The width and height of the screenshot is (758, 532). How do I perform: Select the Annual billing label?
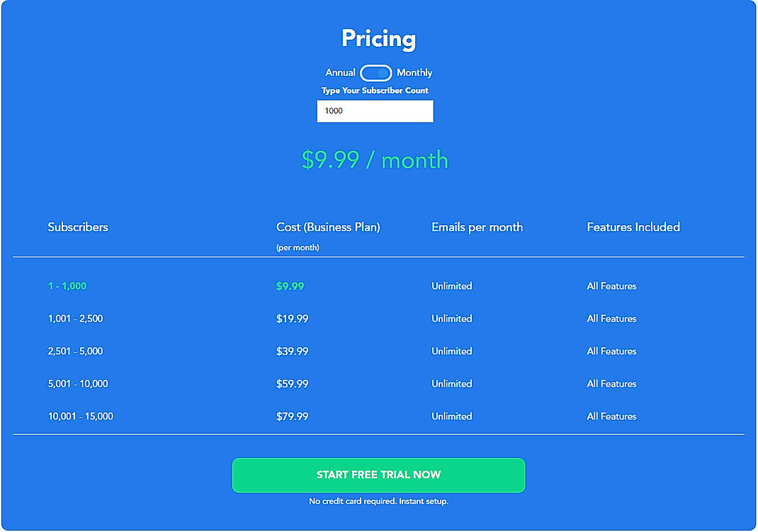pyautogui.click(x=341, y=73)
